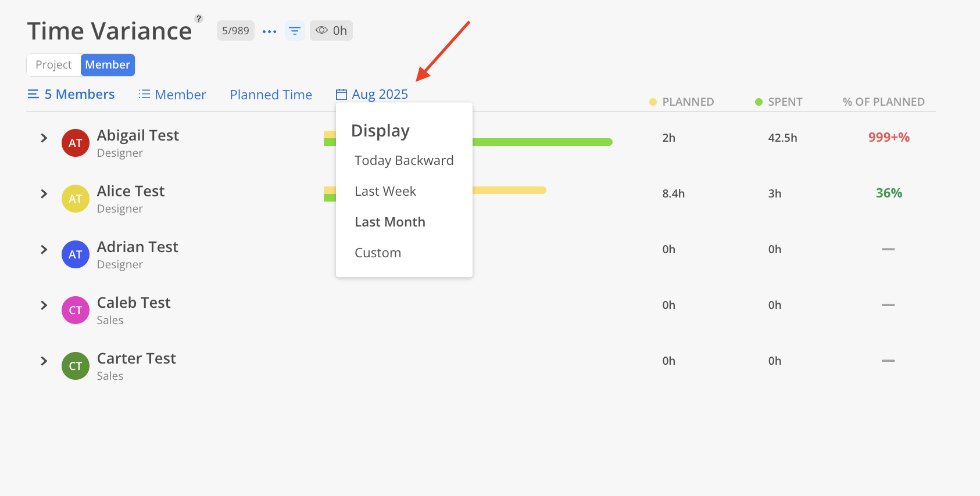Click Carter Test's green avatar
This screenshot has height=496, width=980.
point(76,366)
